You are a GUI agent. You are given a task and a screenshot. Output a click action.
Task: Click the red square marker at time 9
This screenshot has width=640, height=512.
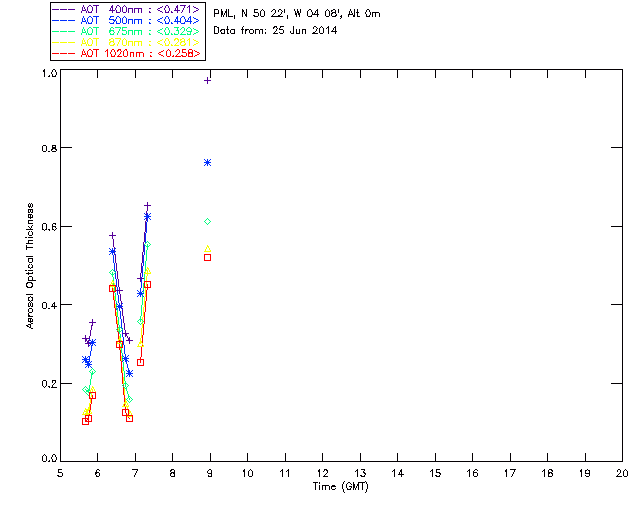pyautogui.click(x=208, y=258)
